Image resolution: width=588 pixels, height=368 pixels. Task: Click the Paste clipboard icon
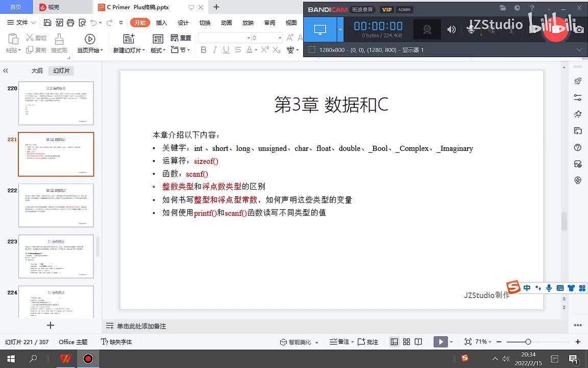(x=13, y=39)
